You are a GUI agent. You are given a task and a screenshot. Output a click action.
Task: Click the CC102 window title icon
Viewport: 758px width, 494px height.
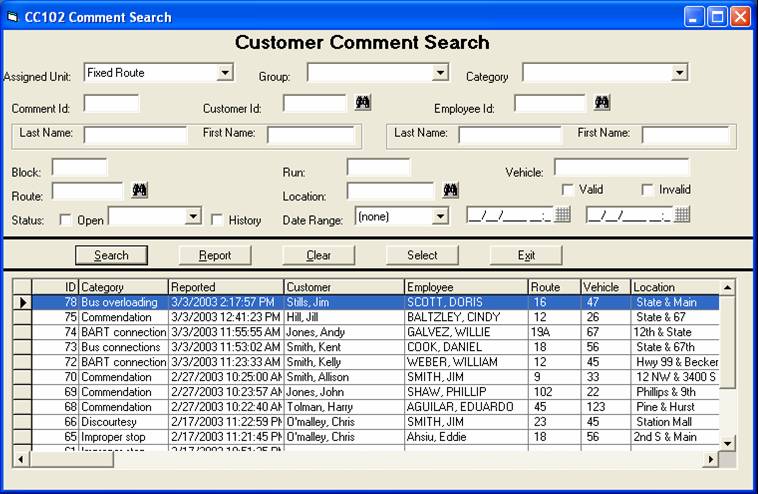(x=13, y=17)
